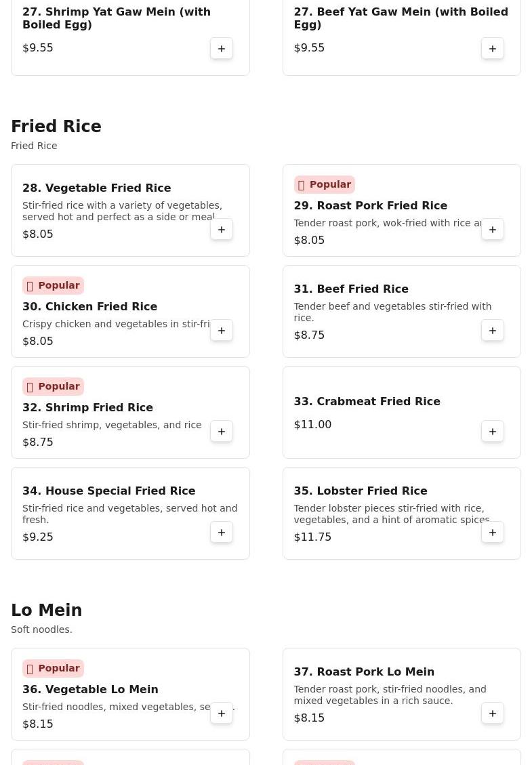Click the Fried Rice section heading

56,126
